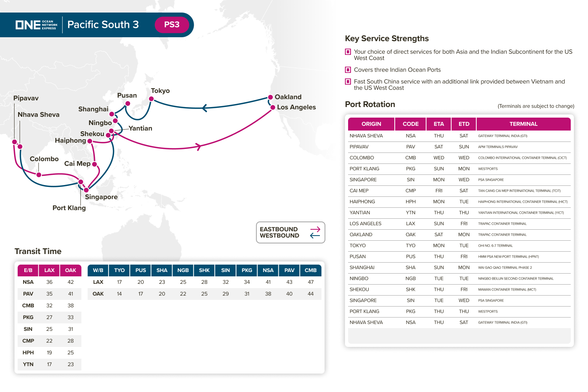The width and height of the screenshot is (588, 392).
Task: Click the Colombo port marker on map
Action: 39,175
